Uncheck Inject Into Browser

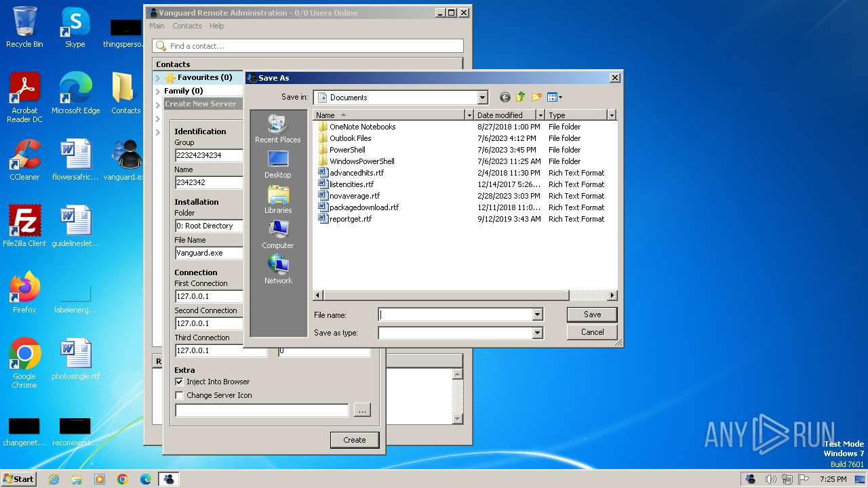point(179,382)
